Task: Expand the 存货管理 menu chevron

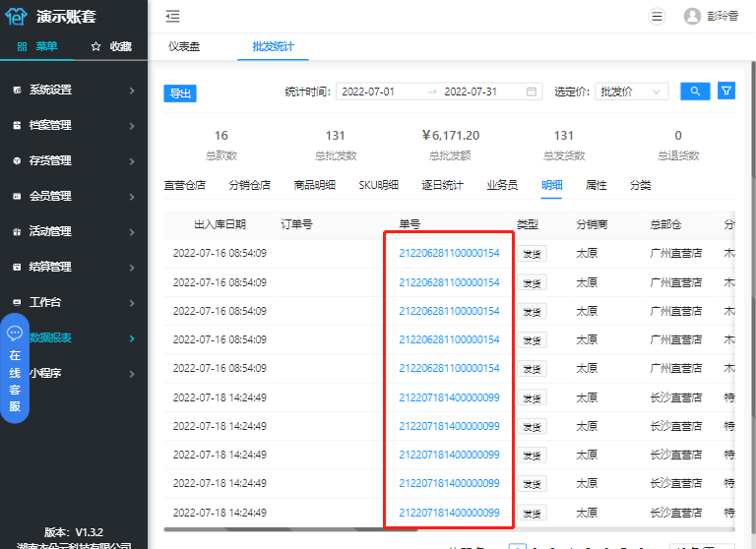Action: point(132,161)
